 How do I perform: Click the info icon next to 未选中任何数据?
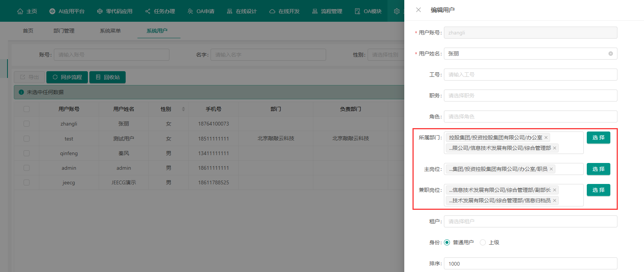21,92
